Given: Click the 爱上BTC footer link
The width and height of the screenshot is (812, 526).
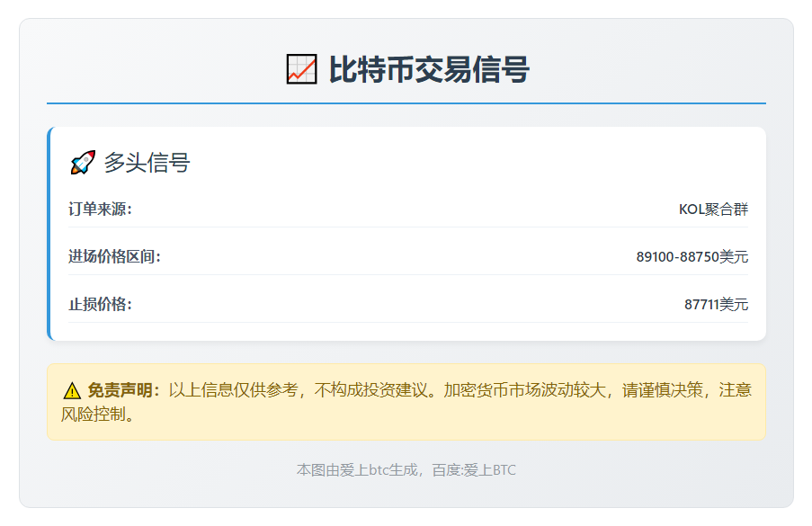Looking at the screenshot, I should [x=493, y=468].
